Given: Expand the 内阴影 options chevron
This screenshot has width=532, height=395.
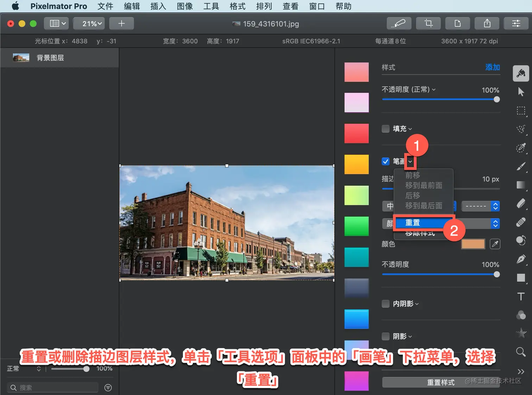Looking at the screenshot, I should click(417, 304).
